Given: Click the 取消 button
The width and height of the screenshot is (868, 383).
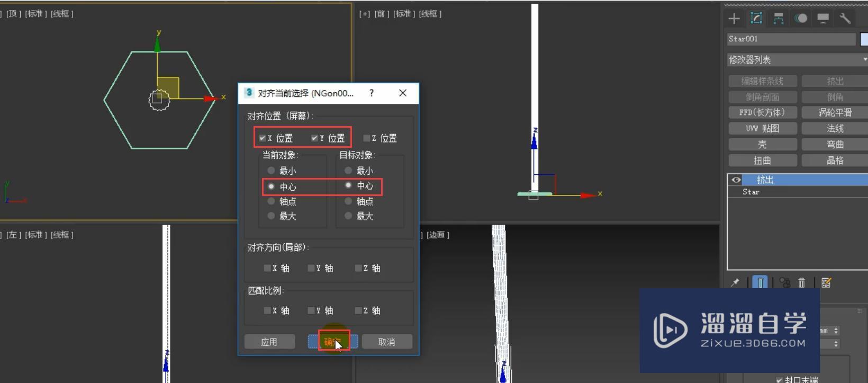Looking at the screenshot, I should (x=387, y=342).
